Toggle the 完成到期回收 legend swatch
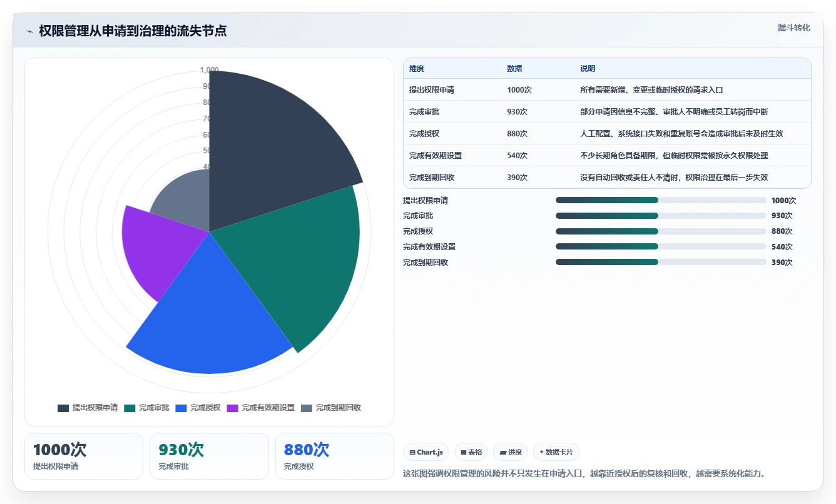 306,408
